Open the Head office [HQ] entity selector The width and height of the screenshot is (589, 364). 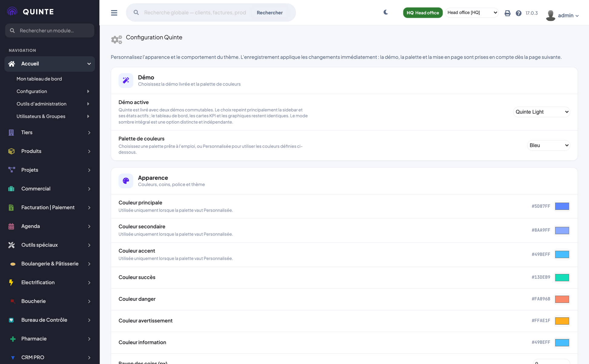coord(472,13)
